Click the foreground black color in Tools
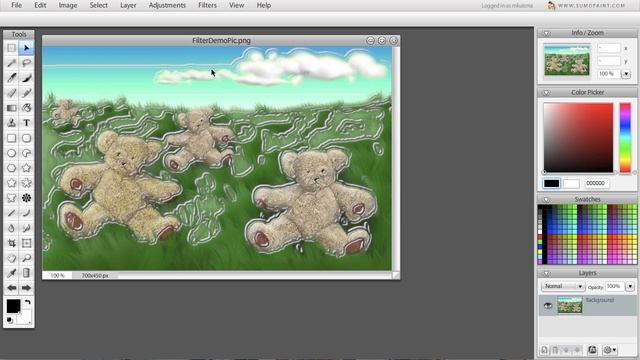Screen dimensions: 640x360 (x=13, y=306)
